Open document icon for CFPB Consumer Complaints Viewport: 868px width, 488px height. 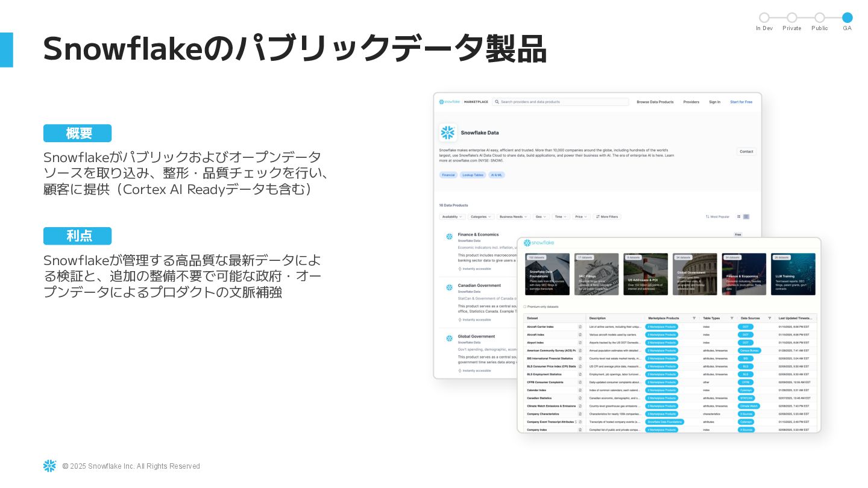pyautogui.click(x=580, y=382)
